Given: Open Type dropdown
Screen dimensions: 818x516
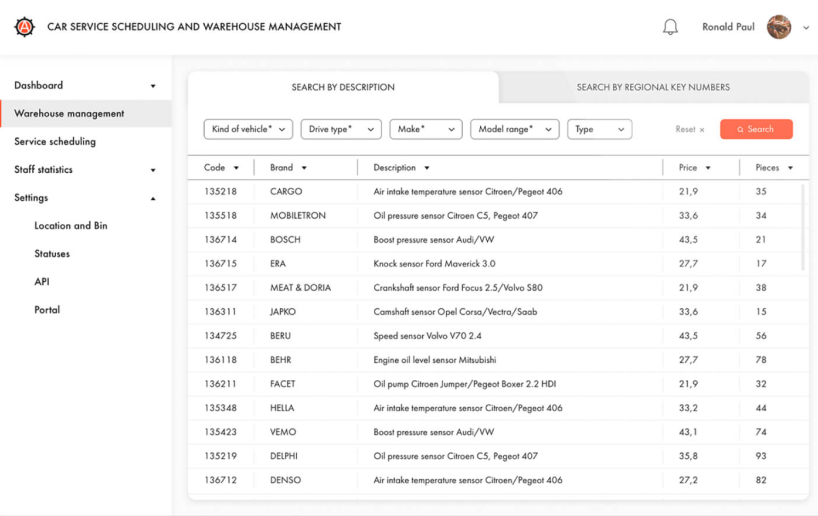Looking at the screenshot, I should 599,129.
